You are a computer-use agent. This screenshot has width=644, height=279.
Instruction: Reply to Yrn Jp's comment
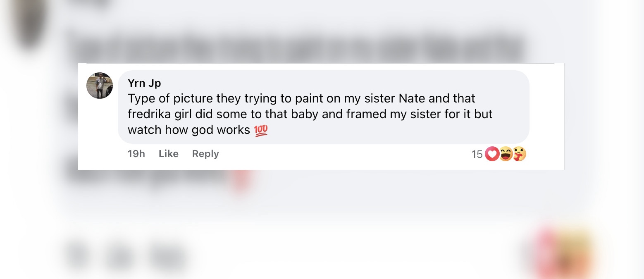coord(205,154)
